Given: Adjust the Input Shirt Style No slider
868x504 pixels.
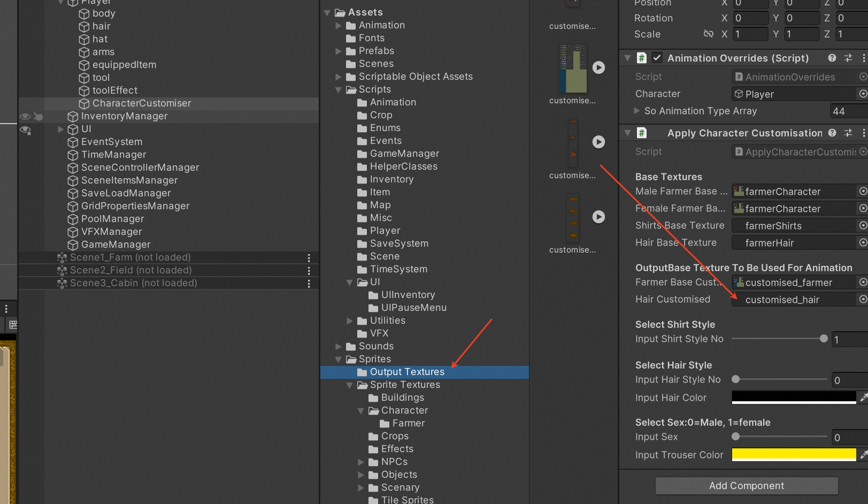Looking at the screenshot, I should click(779, 339).
